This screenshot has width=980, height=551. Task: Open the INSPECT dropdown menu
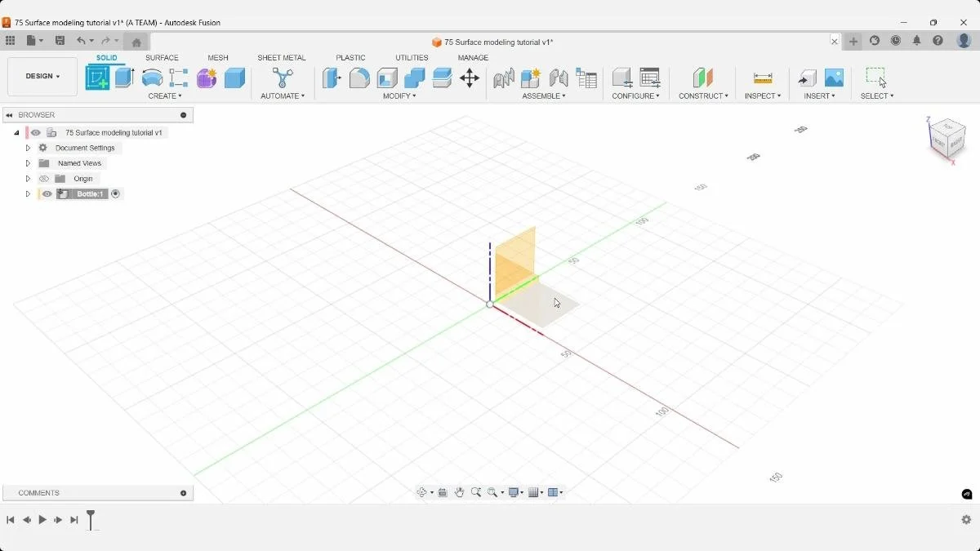coord(763,96)
